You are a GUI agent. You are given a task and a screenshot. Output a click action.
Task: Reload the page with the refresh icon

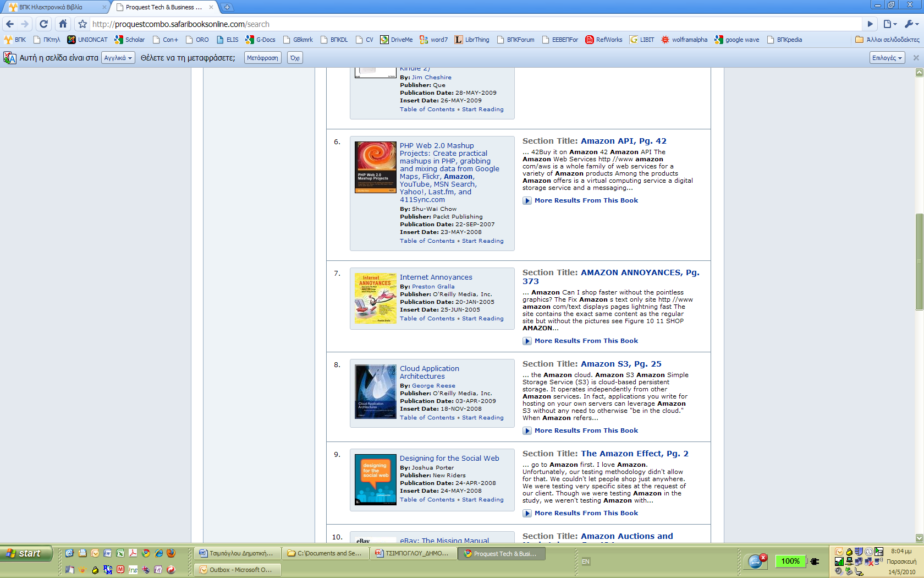pyautogui.click(x=44, y=24)
